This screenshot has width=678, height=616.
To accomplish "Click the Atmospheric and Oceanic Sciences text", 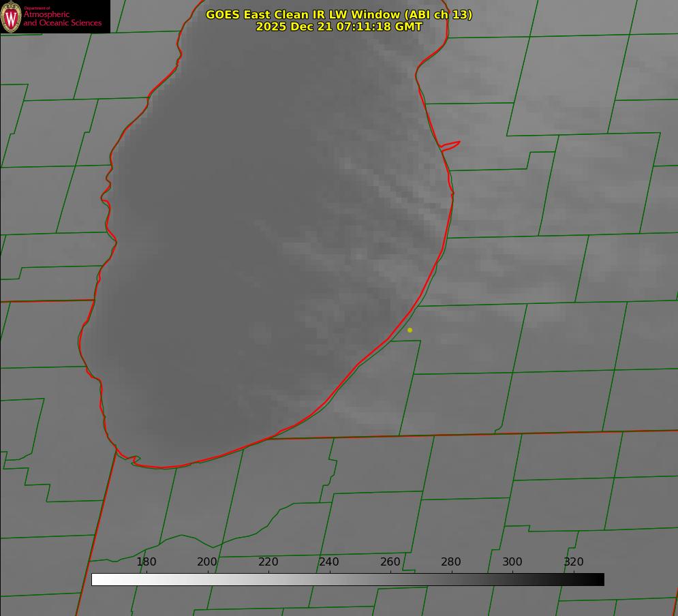I will click(x=62, y=18).
